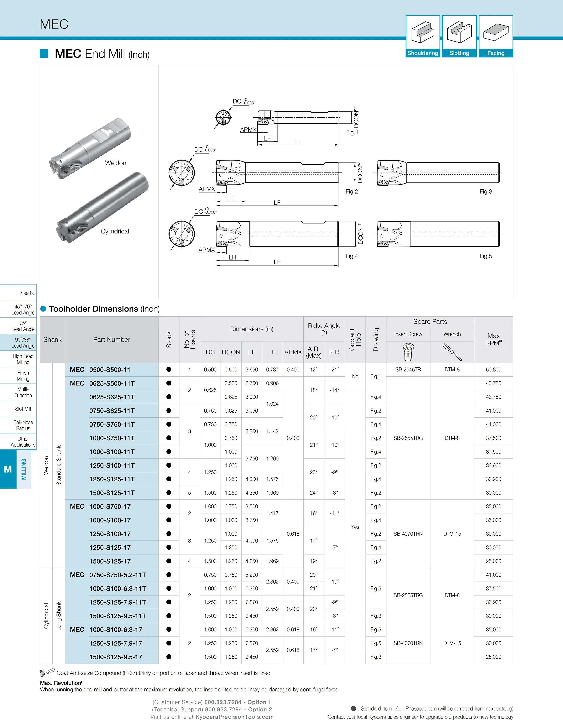Image resolution: width=563 pixels, height=728 pixels.
Task: Click the Fig.3 drawing diagram
Action: (439, 173)
